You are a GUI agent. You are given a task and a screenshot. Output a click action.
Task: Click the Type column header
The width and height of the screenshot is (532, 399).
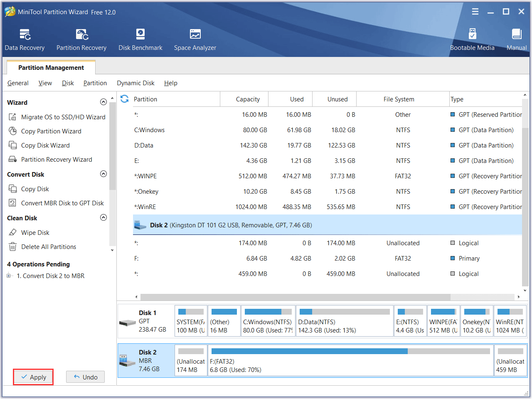(485, 99)
